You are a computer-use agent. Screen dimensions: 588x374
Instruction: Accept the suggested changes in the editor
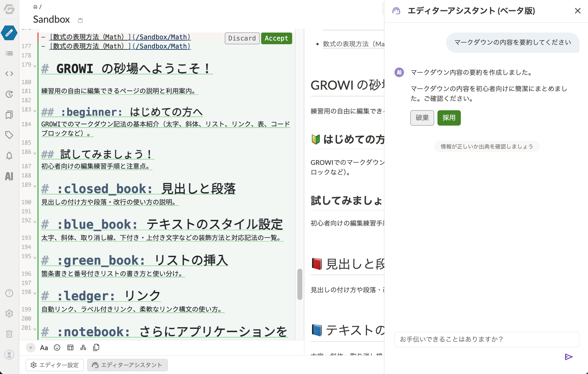(x=276, y=38)
